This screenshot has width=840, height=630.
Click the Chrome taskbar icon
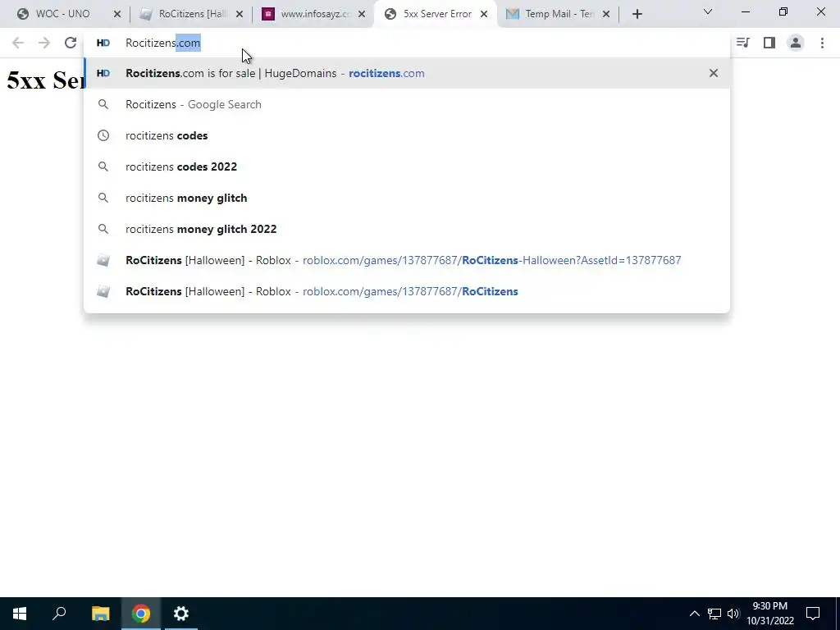pos(141,614)
